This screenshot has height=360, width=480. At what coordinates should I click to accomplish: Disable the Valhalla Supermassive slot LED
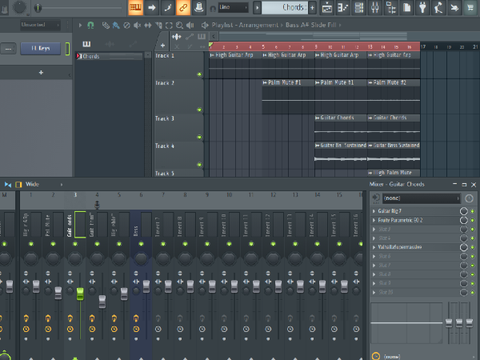pyautogui.click(x=472, y=247)
